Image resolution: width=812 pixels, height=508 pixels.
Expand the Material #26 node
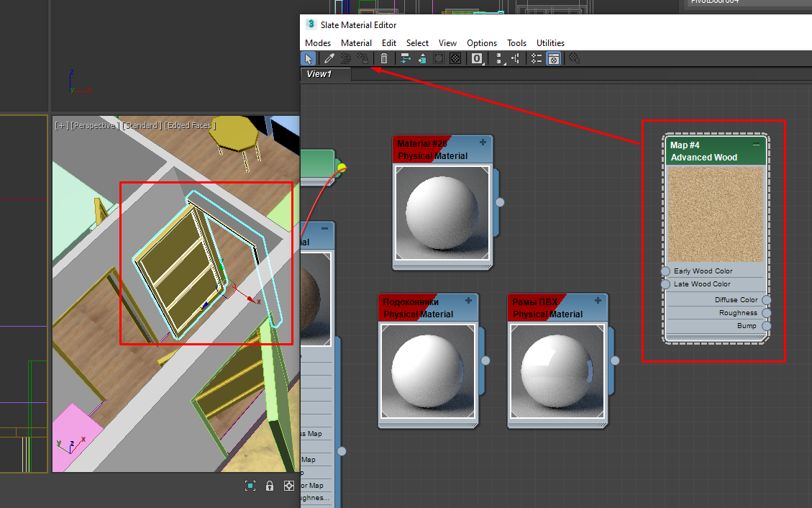click(x=483, y=142)
